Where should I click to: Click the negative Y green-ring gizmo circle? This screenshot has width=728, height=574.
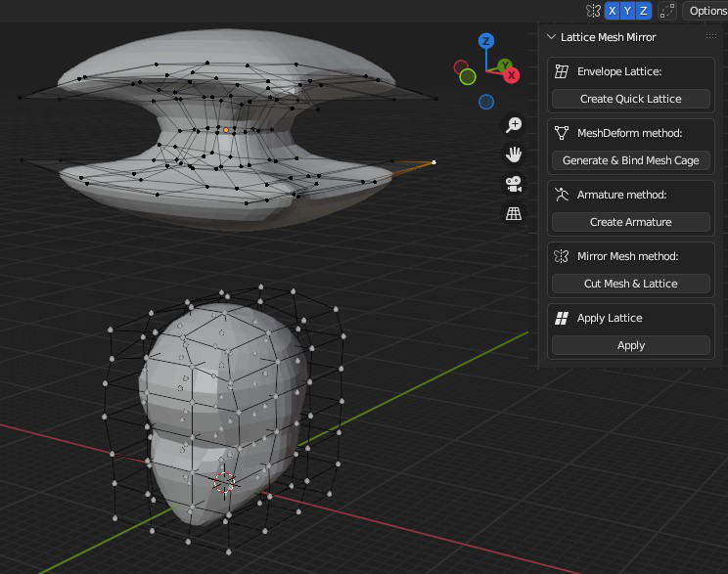(x=468, y=77)
